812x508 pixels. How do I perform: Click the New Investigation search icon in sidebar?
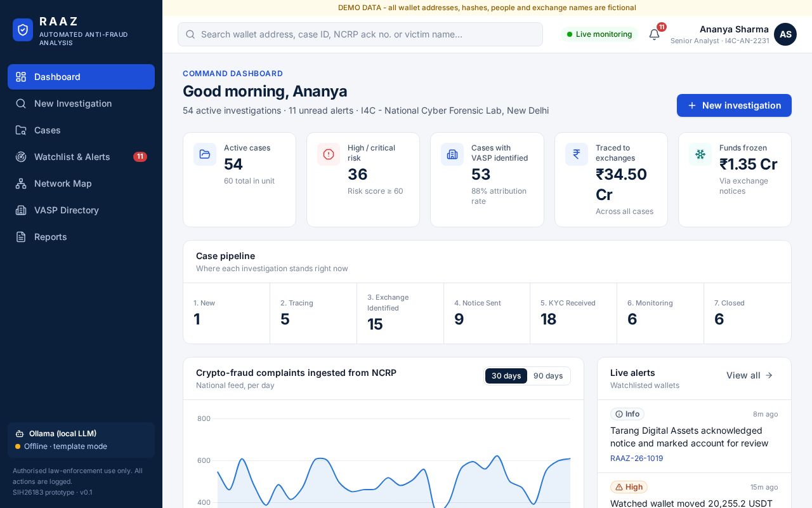(21, 104)
